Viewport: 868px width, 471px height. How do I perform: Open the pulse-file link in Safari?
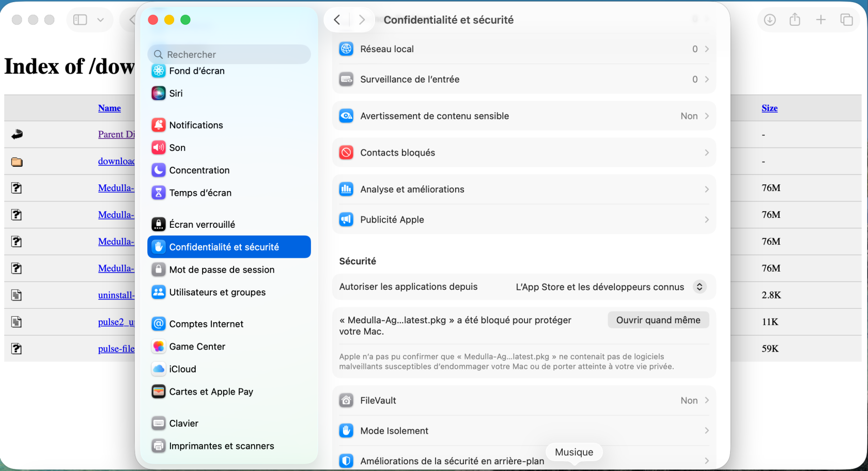(x=116, y=349)
